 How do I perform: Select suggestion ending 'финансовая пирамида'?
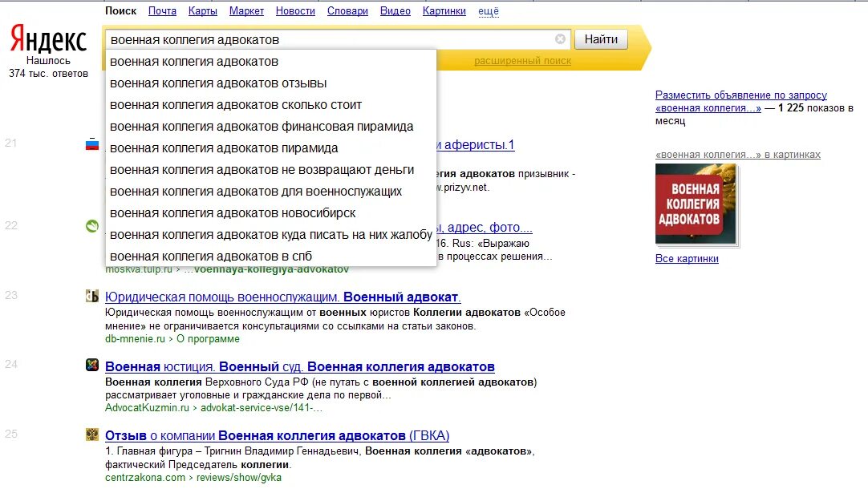pos(270,126)
